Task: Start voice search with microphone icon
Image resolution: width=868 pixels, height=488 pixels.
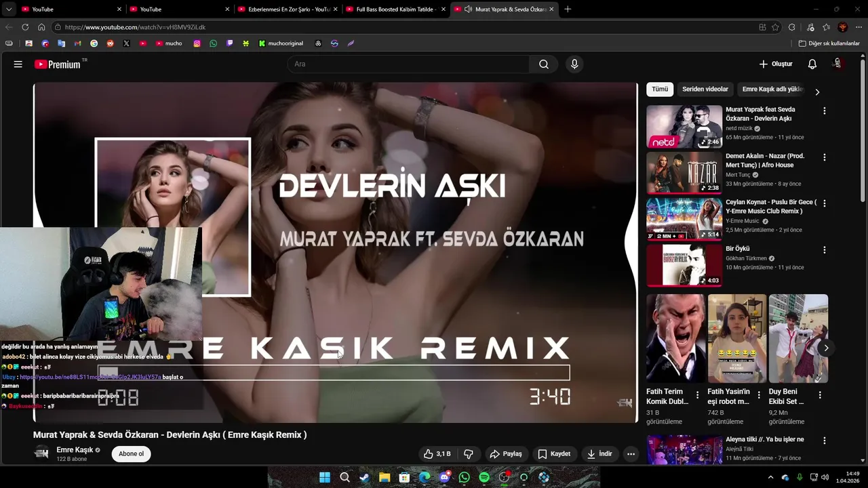Action: pos(574,64)
